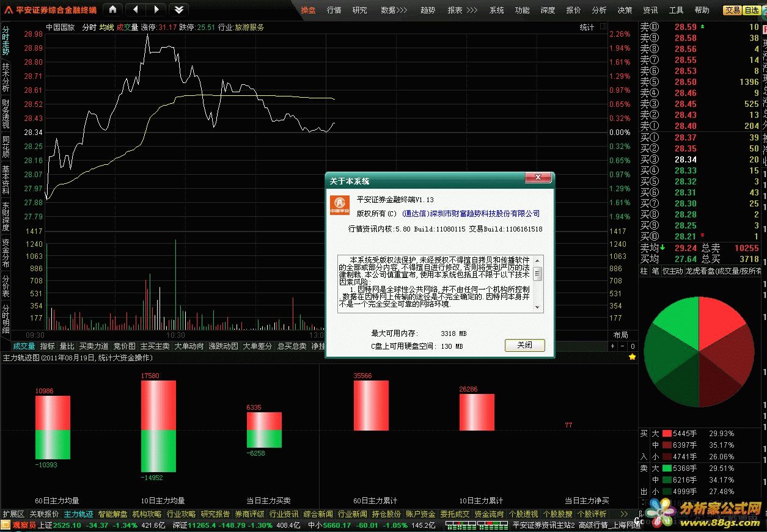Open the 工具 menu
The width and height of the screenshot is (767, 532).
[x=676, y=10]
